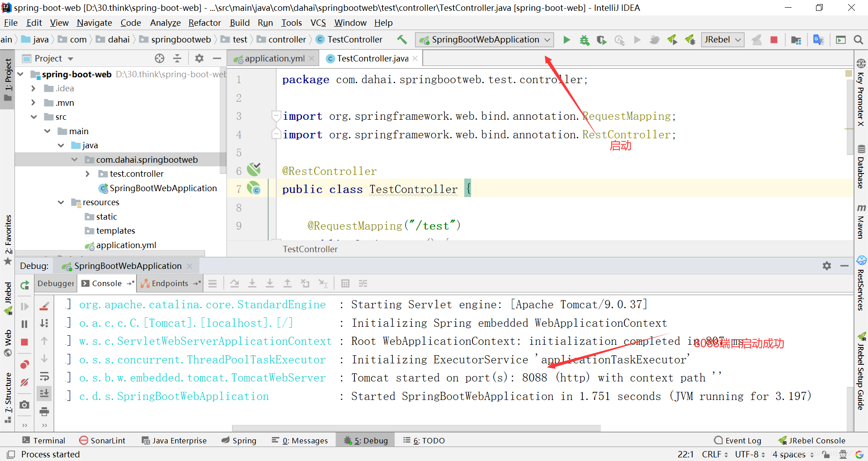This screenshot has height=461, width=868.
Task: Stop the running process in toolbar
Action: pyautogui.click(x=774, y=40)
